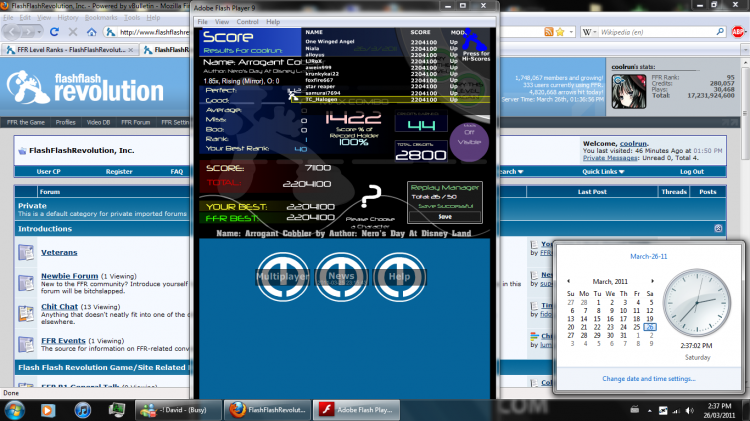Close the FFR Level Ranks tab

click(131, 49)
